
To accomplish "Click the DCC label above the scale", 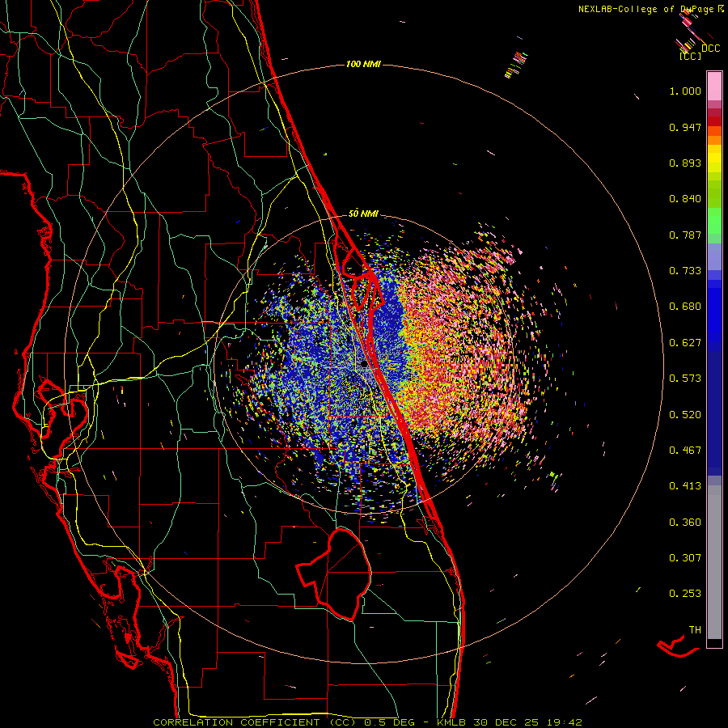I will [710, 49].
